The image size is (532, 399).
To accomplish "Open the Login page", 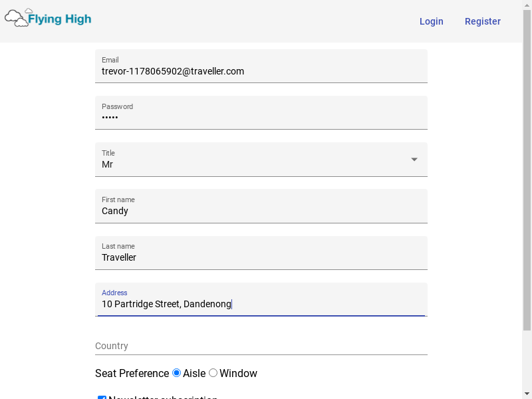I will coord(431,21).
